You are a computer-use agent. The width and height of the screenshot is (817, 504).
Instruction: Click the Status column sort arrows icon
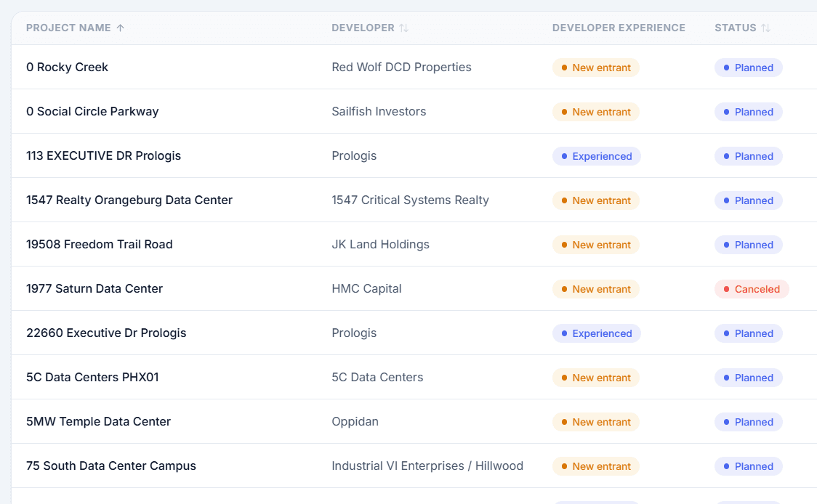[765, 28]
